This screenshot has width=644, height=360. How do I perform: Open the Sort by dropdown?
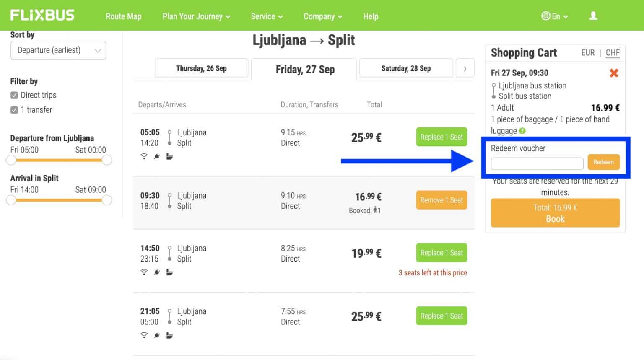click(x=58, y=50)
